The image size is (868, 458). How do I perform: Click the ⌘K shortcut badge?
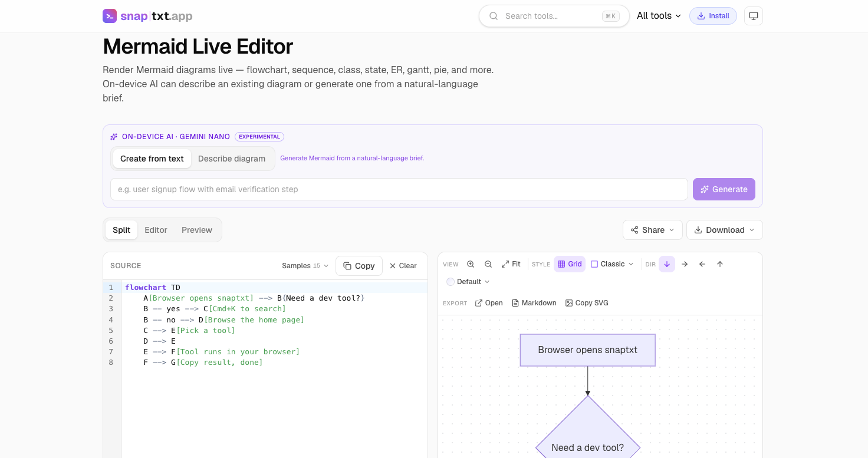(x=611, y=16)
